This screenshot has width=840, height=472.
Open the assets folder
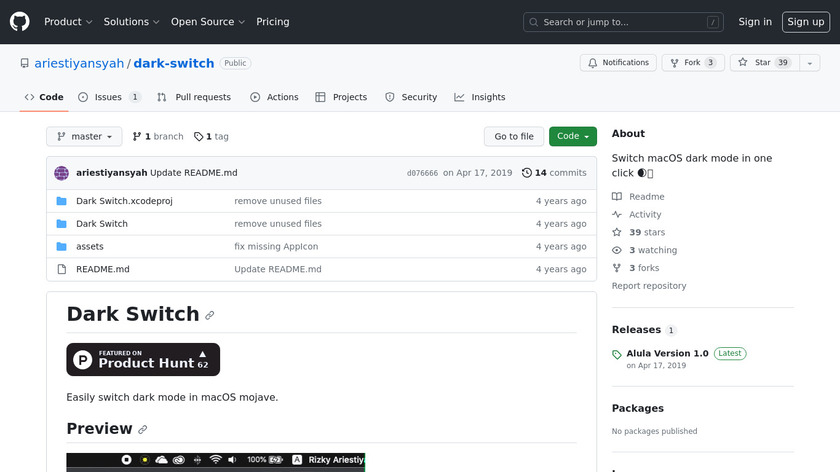click(89, 246)
